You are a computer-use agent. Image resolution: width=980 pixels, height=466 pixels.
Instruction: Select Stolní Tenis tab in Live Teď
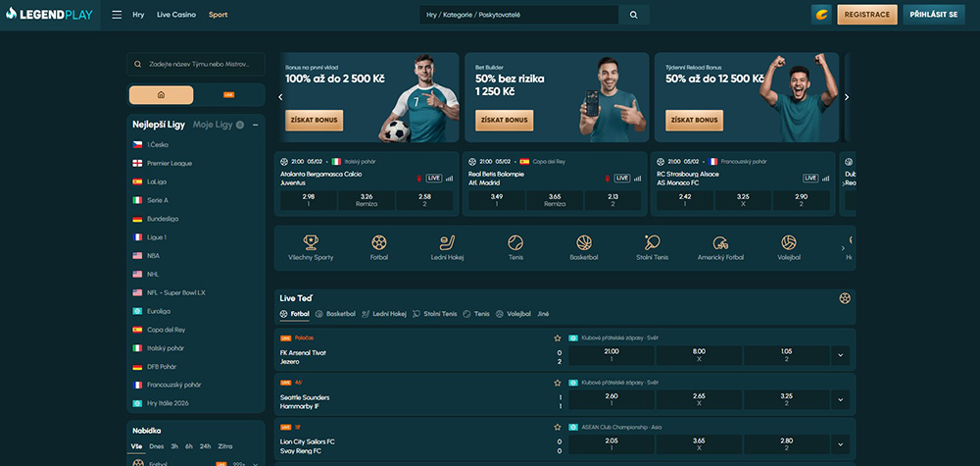[x=435, y=314]
